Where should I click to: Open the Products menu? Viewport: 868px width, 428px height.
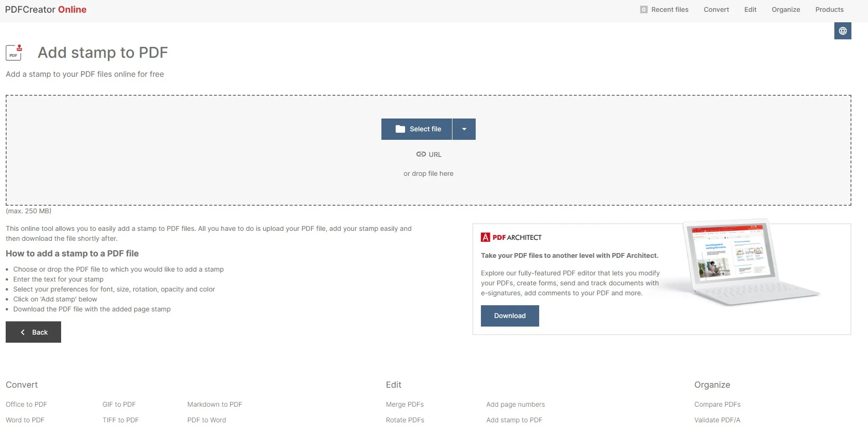click(829, 9)
